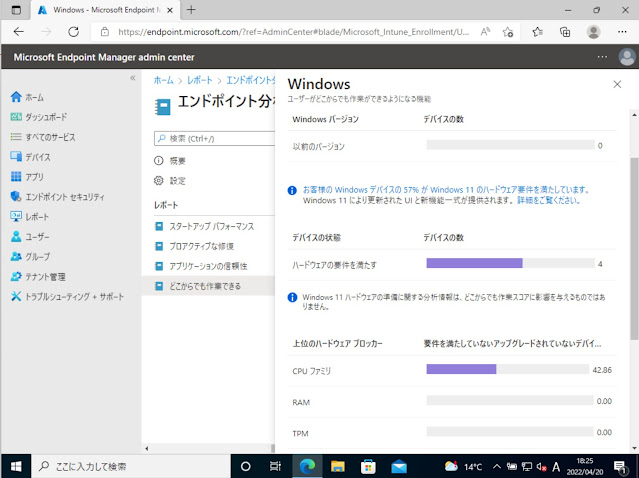Click the TPM row label
639x478 pixels.
click(x=300, y=434)
